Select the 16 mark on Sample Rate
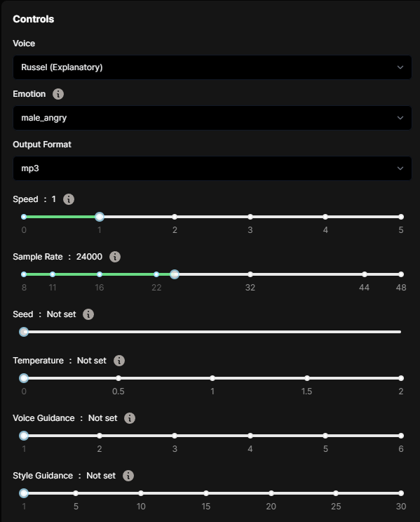Viewport: 420px width, 522px height. pyautogui.click(x=100, y=274)
